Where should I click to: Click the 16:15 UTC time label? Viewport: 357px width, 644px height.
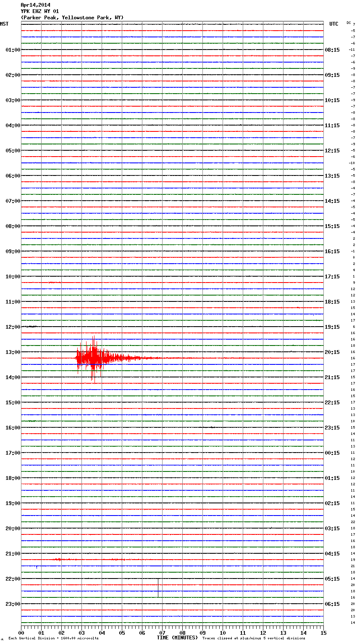[332, 251]
